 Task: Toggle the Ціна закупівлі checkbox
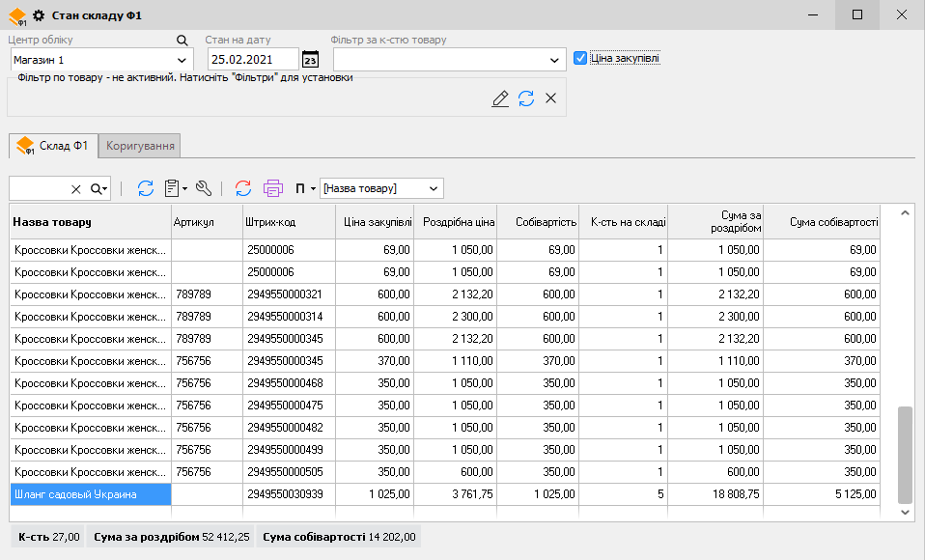pyautogui.click(x=580, y=58)
